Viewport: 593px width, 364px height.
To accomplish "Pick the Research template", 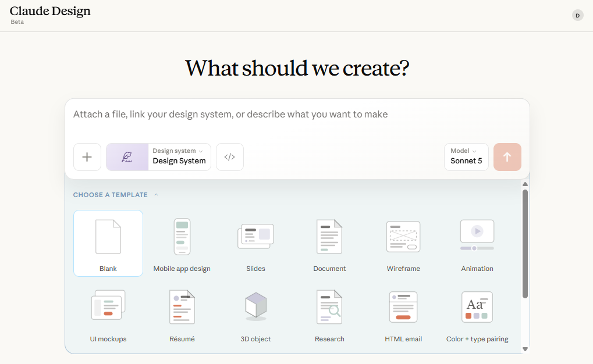I will [329, 314].
